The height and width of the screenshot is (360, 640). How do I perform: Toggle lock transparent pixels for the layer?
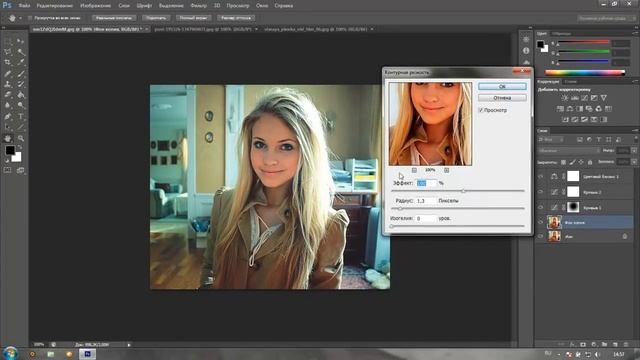[x=563, y=162]
